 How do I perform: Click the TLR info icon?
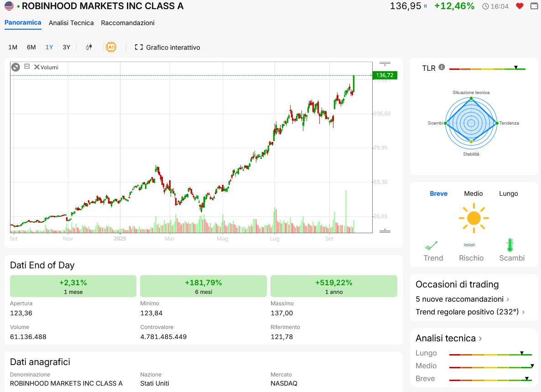(442, 68)
